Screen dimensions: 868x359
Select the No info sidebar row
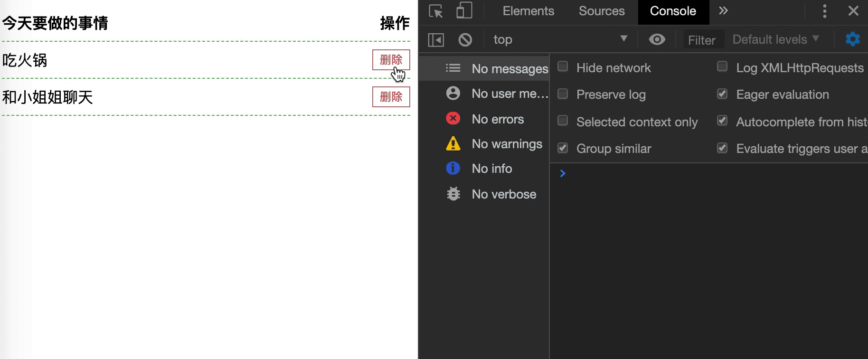tap(484, 168)
